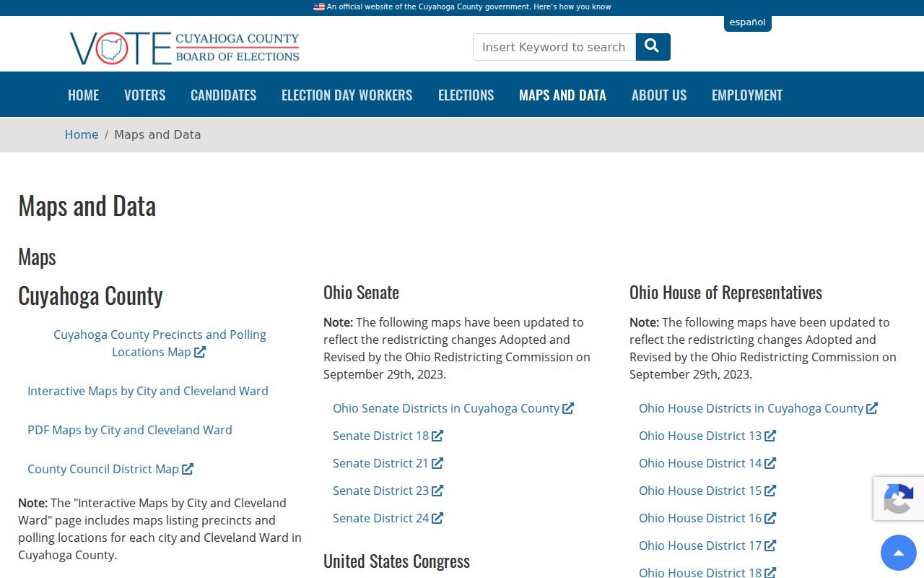Open Cuyahoga County Precincts and Polling Locations Map
The width and height of the screenshot is (924, 578).
160,343
